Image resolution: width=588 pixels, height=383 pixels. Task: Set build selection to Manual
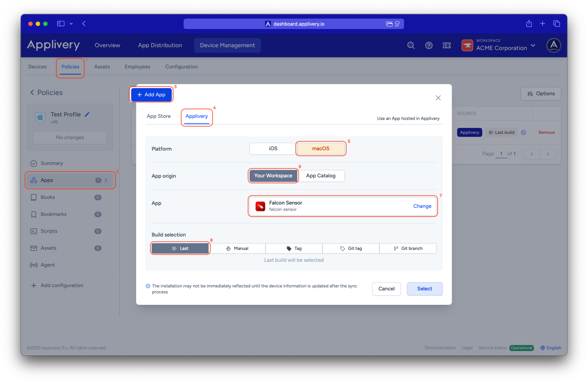237,248
